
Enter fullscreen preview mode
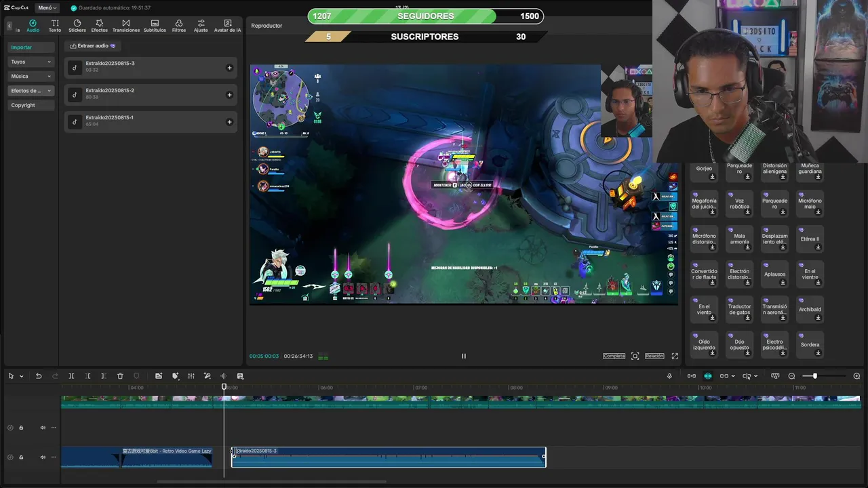pos(675,356)
